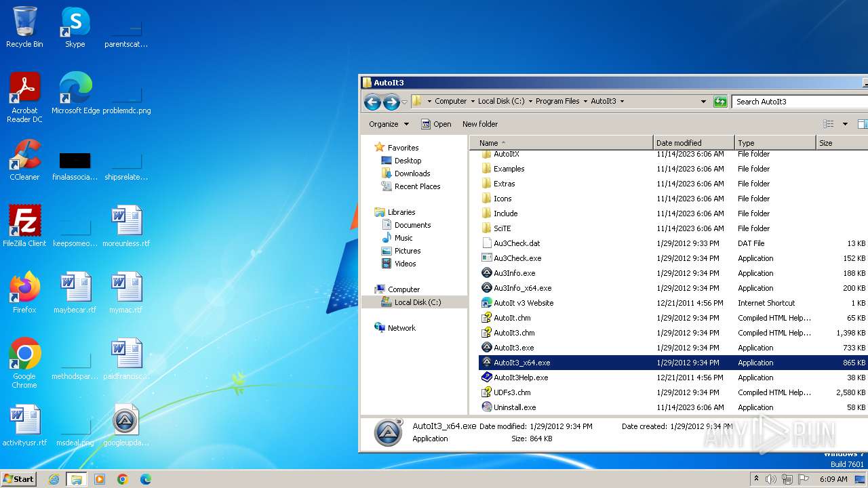This screenshot has width=868, height=488.
Task: Select the moreunless.rtf desktop file
Action: pos(126,226)
